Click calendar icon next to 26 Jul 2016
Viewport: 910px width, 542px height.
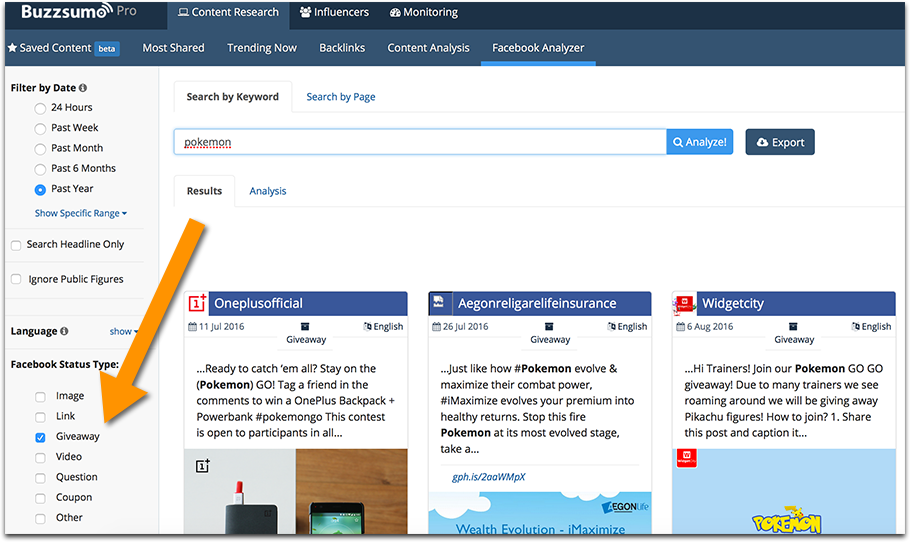pos(436,327)
